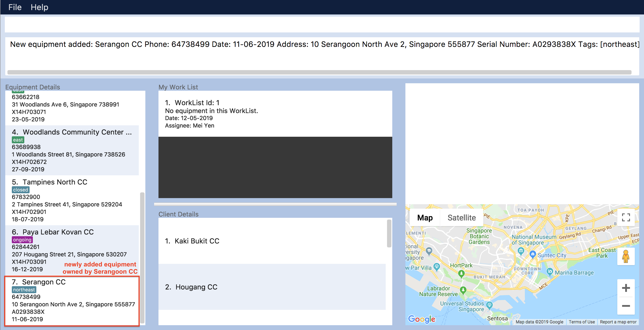Click the Marina Barrage marker
The width and height of the screenshot is (644, 330).
pyautogui.click(x=549, y=272)
